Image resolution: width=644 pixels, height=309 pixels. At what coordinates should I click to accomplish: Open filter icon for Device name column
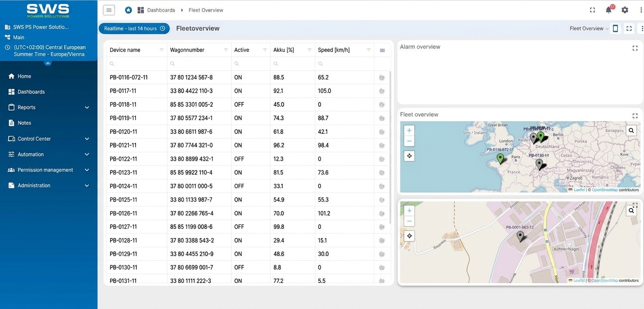pyautogui.click(x=161, y=50)
